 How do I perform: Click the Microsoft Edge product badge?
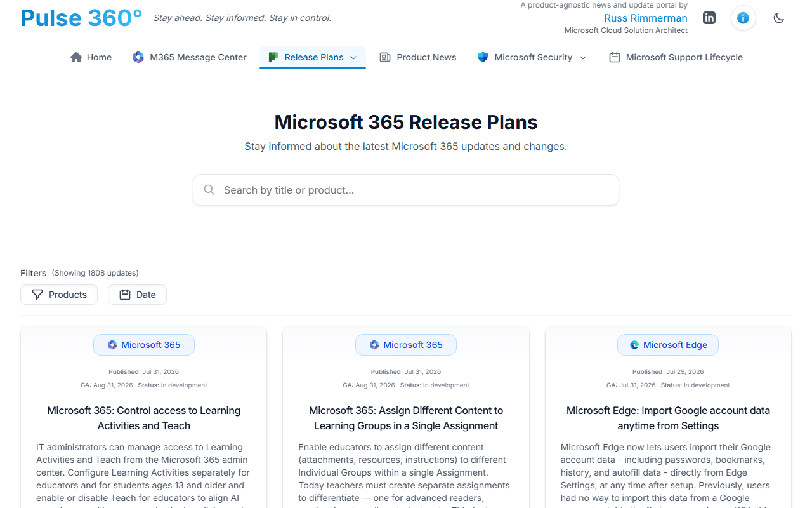pyautogui.click(x=668, y=345)
